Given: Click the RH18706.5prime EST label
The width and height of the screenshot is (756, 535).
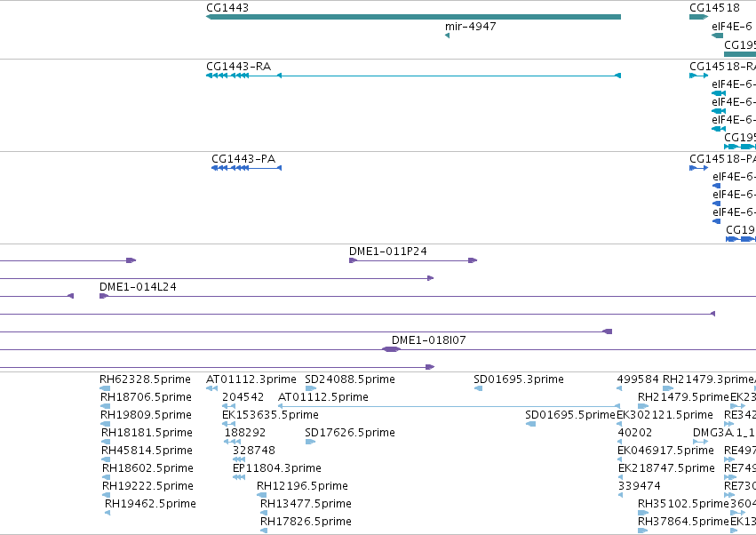Looking at the screenshot, I should (x=146, y=397).
